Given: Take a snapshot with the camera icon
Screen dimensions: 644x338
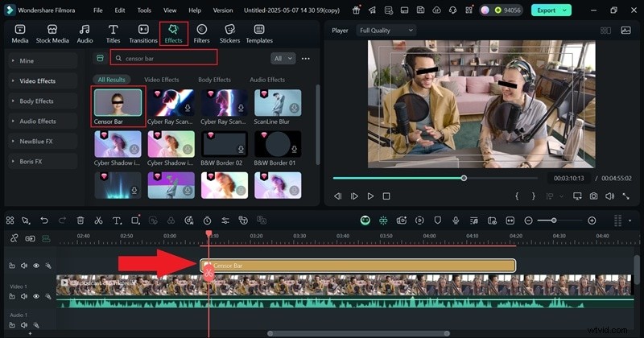Looking at the screenshot, I should click(x=593, y=196).
